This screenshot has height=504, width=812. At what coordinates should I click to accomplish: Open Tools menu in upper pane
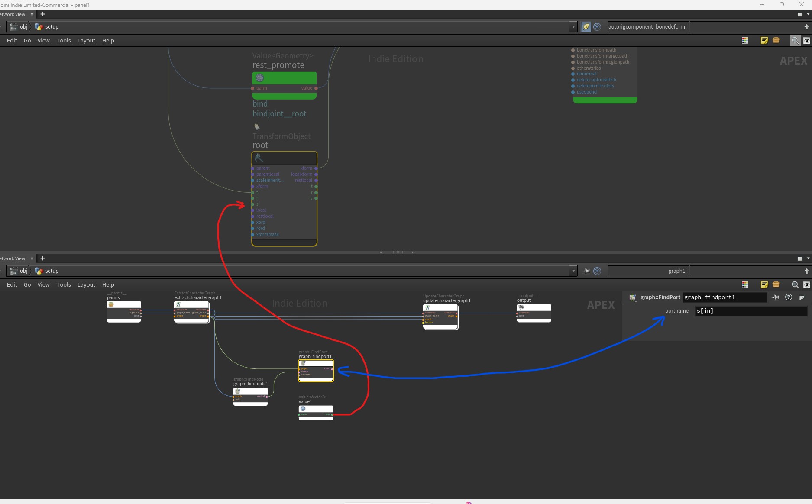(x=64, y=40)
